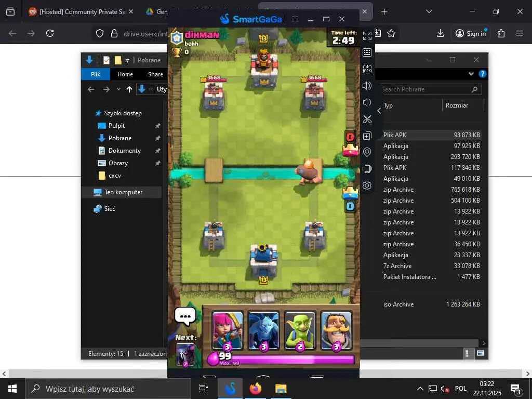Take a screenshot with the scissors icon
The height and width of the screenshot is (399, 532).
[367, 119]
